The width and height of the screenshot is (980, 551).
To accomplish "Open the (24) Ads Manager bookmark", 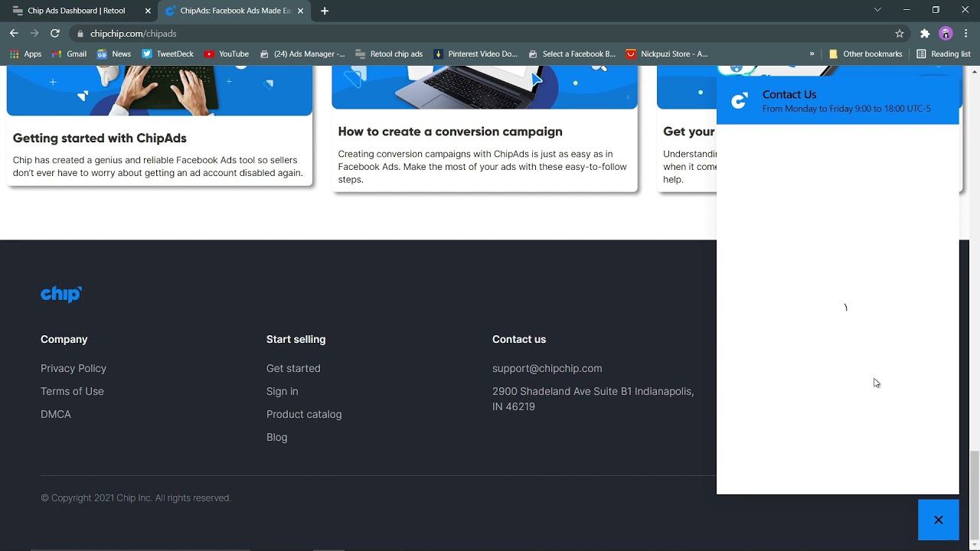I will [302, 54].
